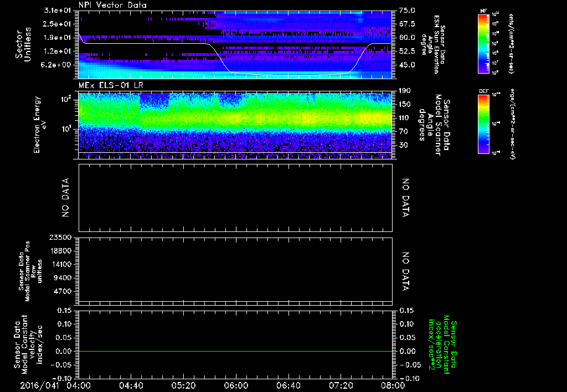Select the 04:00 time axis label
Screen dimensions: 567x392
79,385
